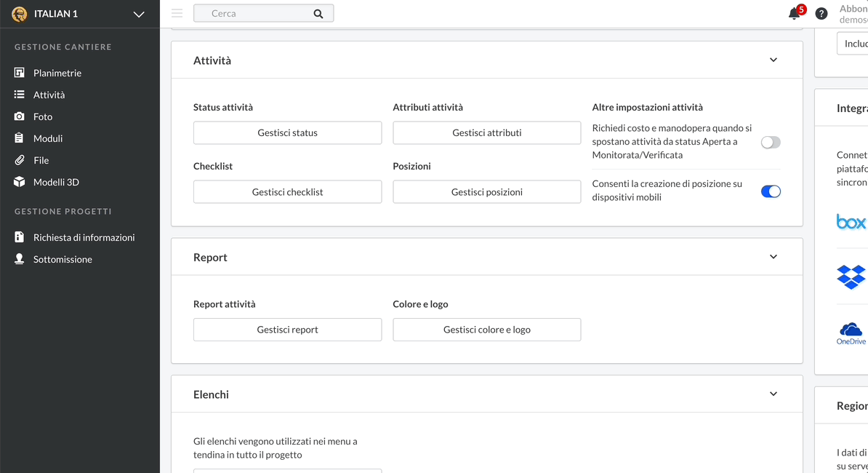This screenshot has width=868, height=473.
Task: Go to Richiesta di informazioni
Action: (84, 237)
